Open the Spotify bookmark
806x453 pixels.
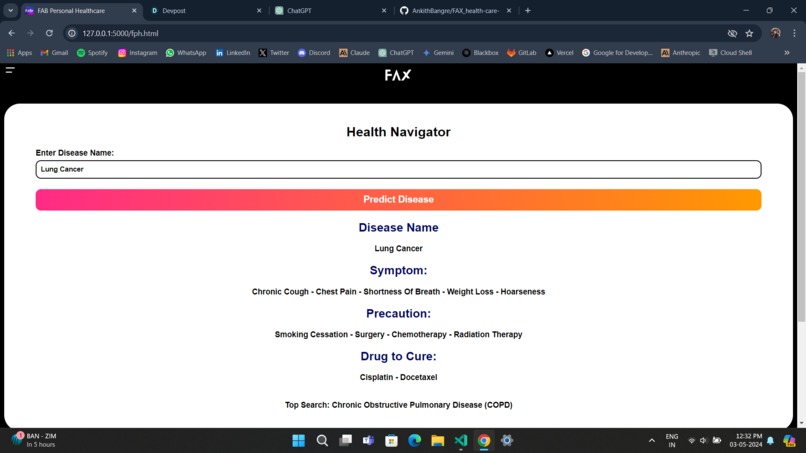pyautogui.click(x=92, y=52)
